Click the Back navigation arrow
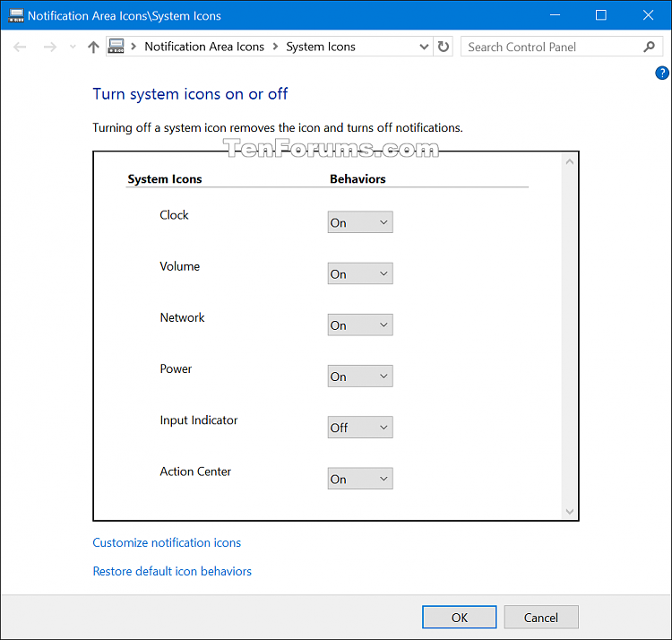This screenshot has width=672, height=640. (x=20, y=47)
